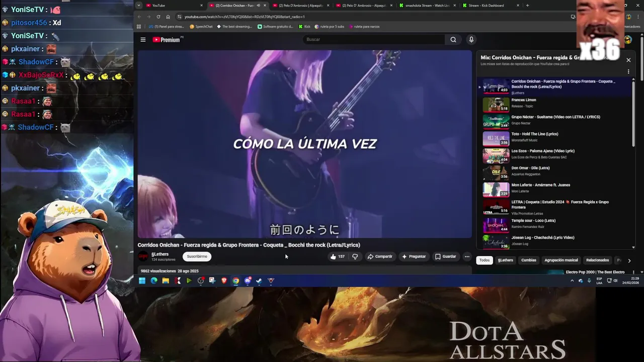Save the video with Guardar

[446, 256]
